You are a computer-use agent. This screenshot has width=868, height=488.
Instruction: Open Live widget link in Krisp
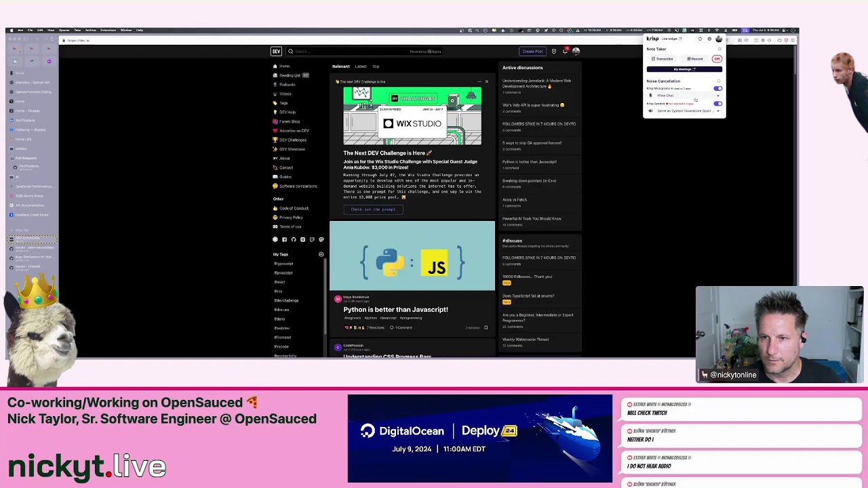coord(671,39)
